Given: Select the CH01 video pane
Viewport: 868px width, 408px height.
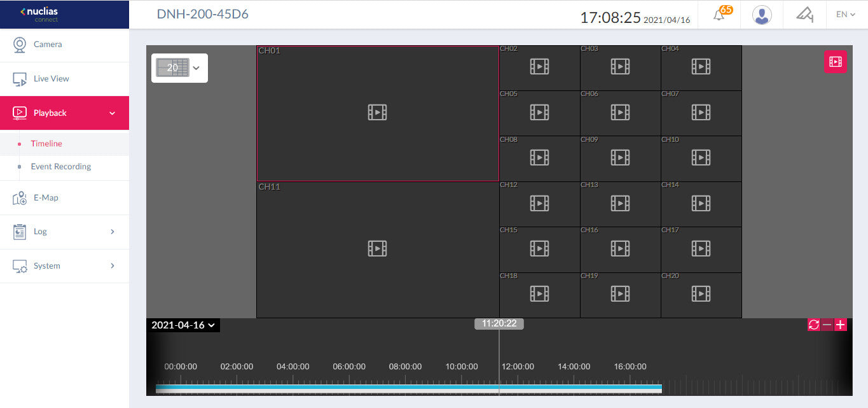Looking at the screenshot, I should tap(378, 113).
